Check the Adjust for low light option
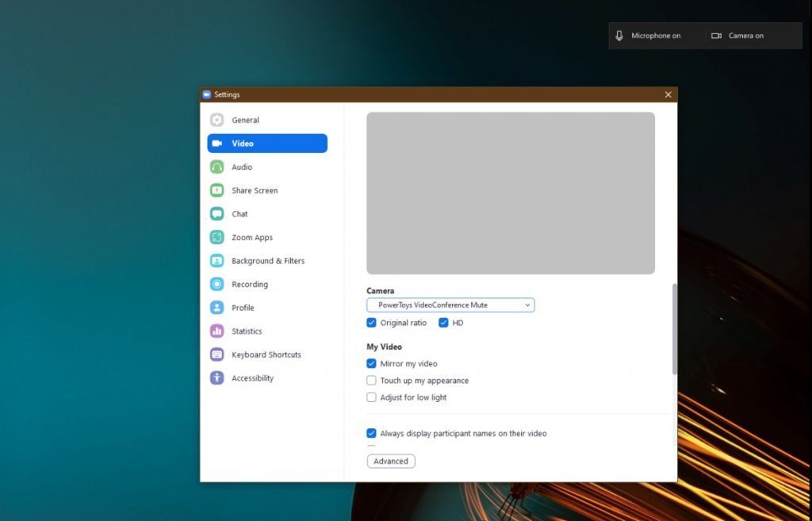The width and height of the screenshot is (812, 521). [x=371, y=397]
